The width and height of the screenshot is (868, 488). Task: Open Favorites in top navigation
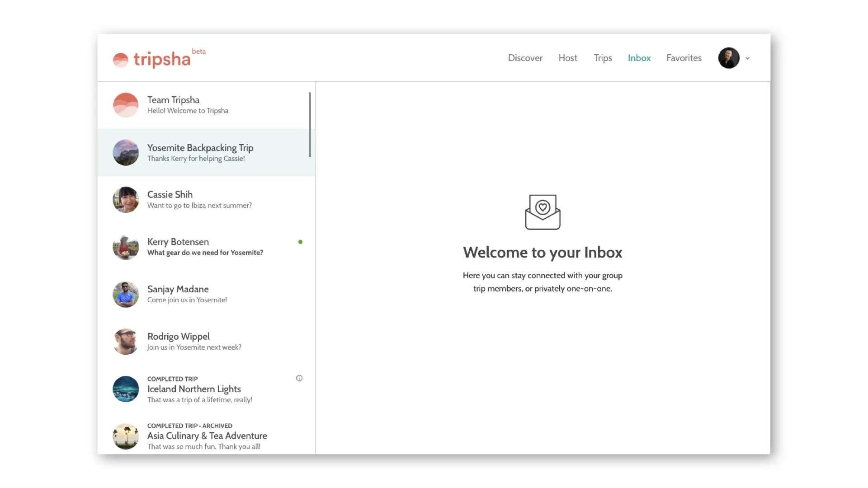[684, 58]
